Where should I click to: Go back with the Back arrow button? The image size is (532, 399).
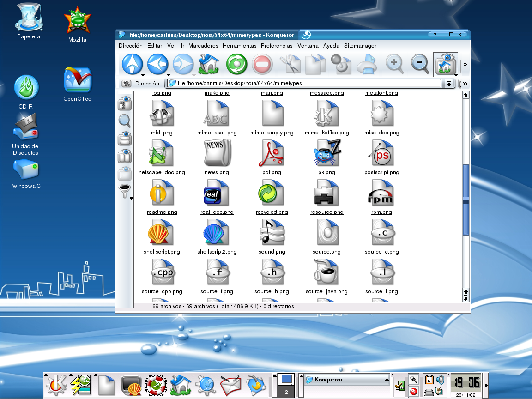pyautogui.click(x=157, y=64)
